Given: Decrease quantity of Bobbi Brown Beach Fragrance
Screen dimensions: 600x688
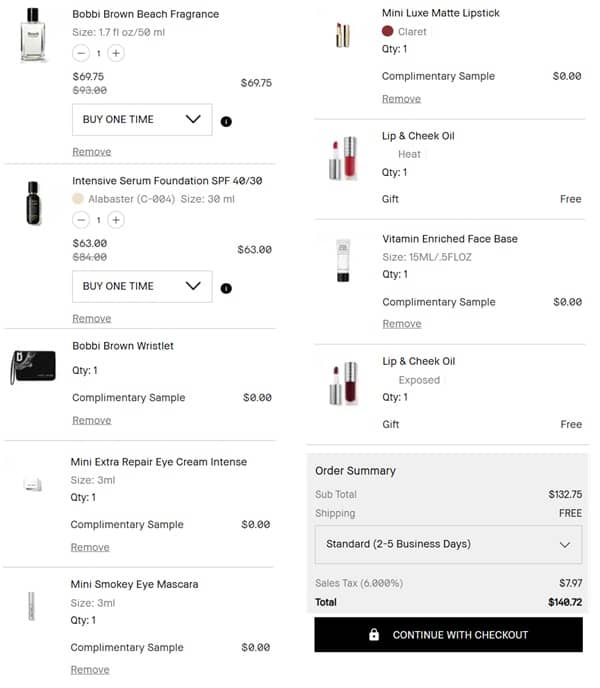Looking at the screenshot, I should 80,53.
